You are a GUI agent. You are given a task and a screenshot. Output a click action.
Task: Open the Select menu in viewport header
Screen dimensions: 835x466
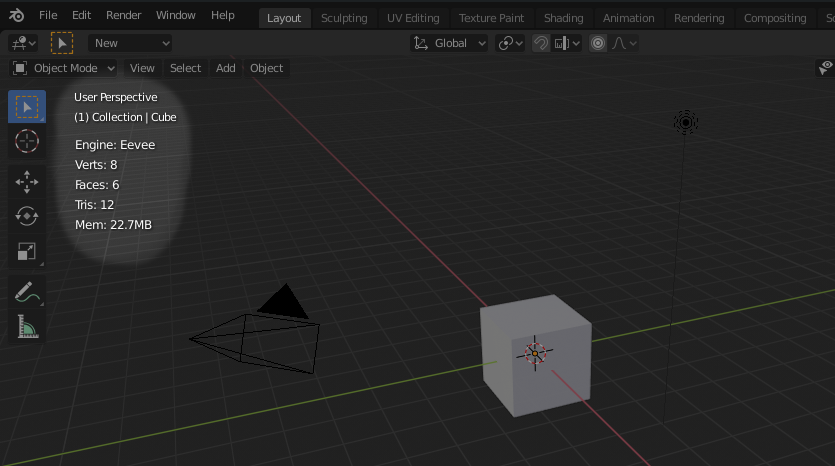(185, 68)
